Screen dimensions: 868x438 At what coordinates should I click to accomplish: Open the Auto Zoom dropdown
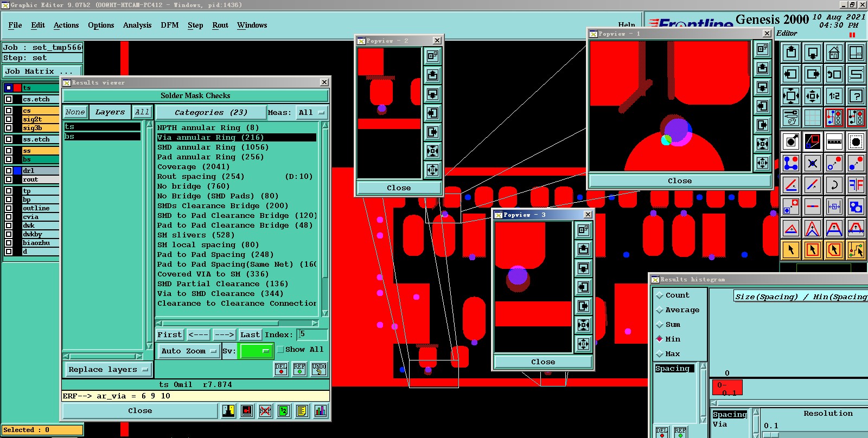188,351
